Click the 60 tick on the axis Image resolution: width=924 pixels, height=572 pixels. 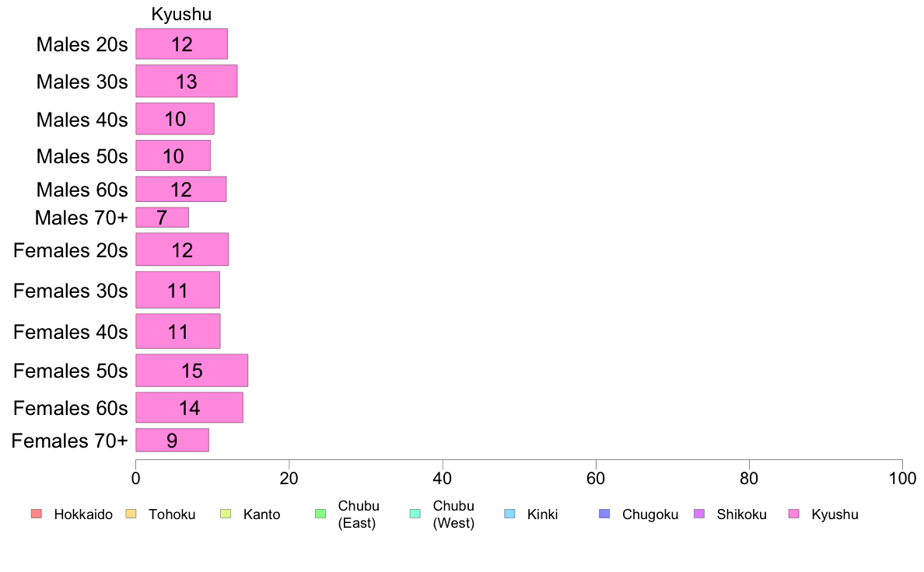(596, 478)
